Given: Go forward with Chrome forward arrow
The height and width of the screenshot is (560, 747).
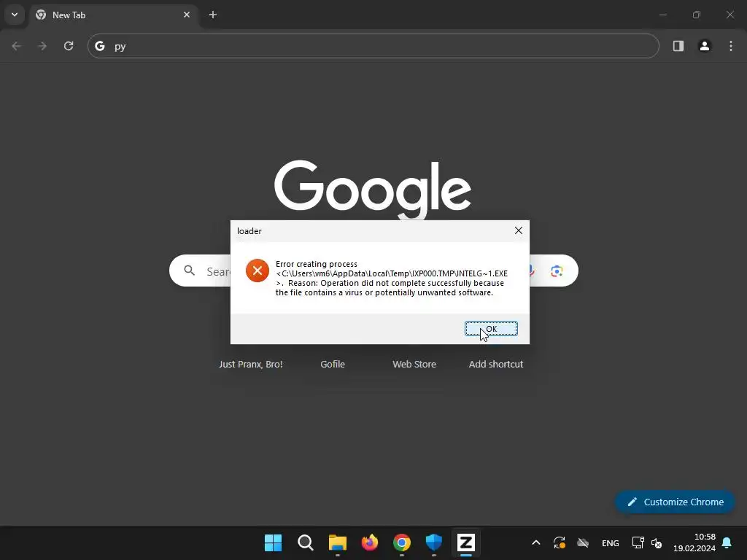Looking at the screenshot, I should point(42,46).
